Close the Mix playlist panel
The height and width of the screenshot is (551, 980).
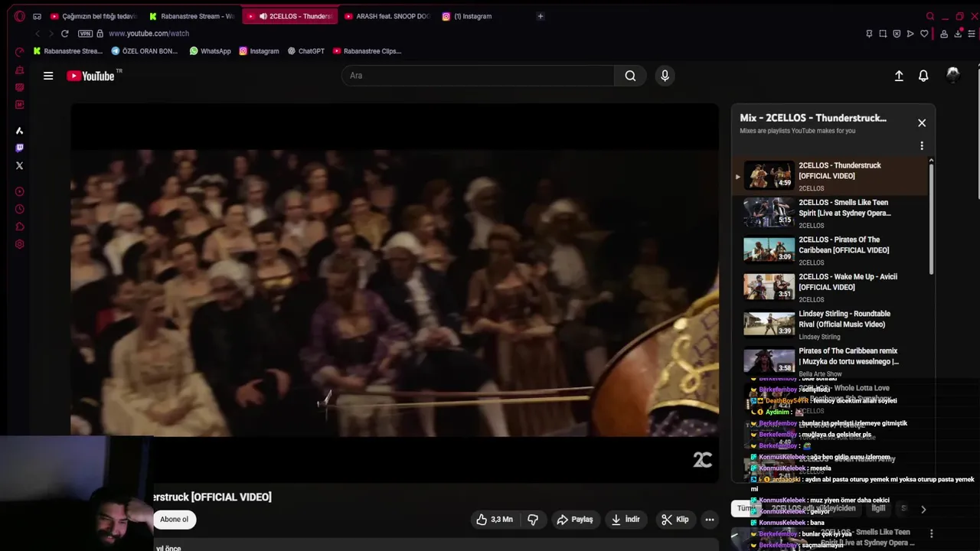[922, 123]
